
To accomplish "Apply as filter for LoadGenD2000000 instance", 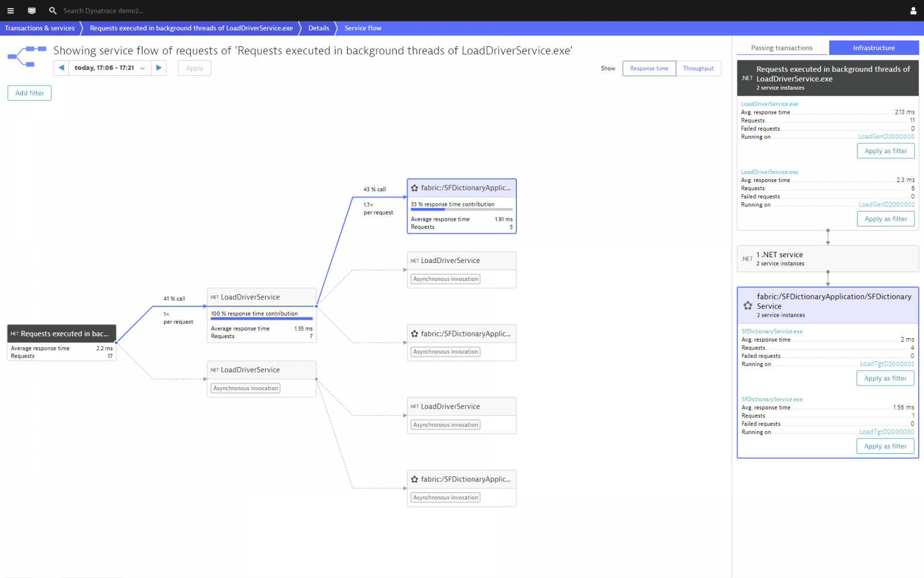I will [x=885, y=151].
